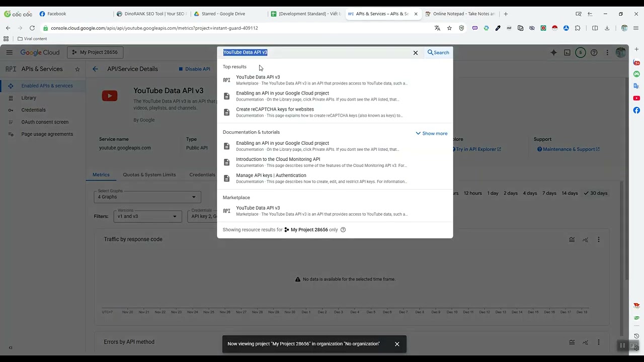Open the Cloud Shell terminal icon
The height and width of the screenshot is (362, 644).
click(568, 52)
